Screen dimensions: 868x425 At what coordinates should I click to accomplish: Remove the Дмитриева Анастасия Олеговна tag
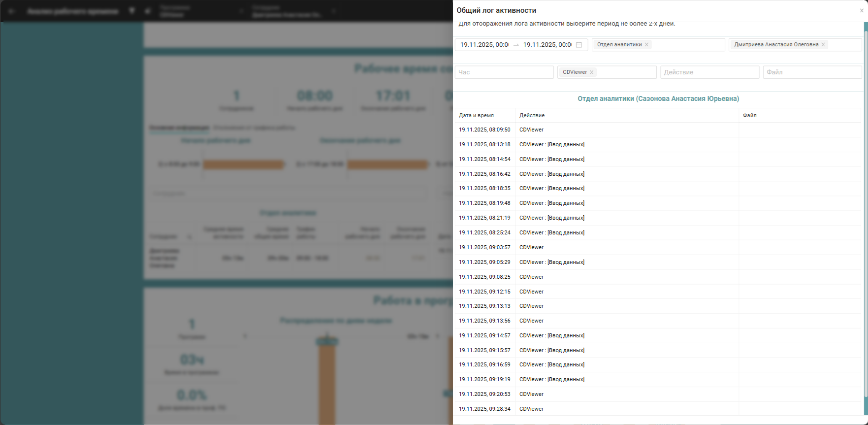pyautogui.click(x=823, y=45)
